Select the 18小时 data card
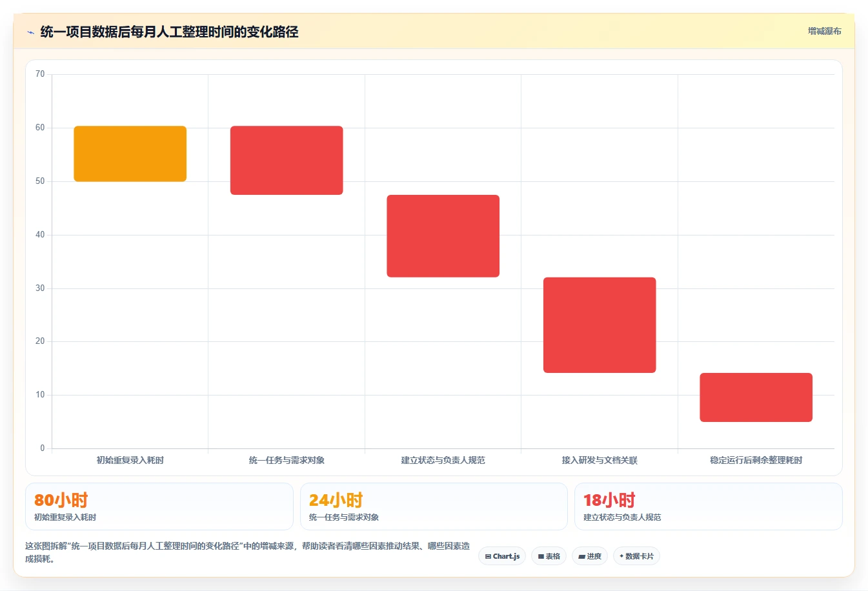This screenshot has width=868, height=591. coord(709,506)
